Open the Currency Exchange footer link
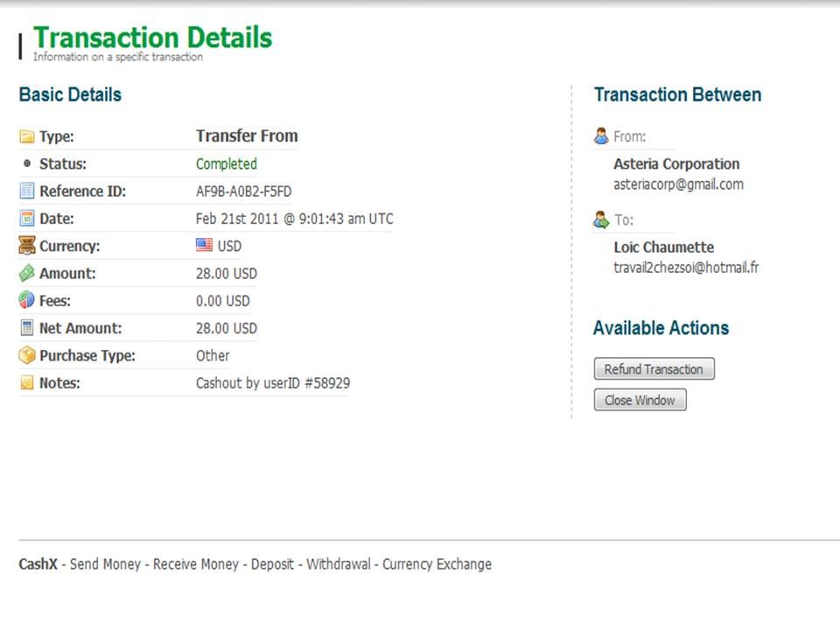The width and height of the screenshot is (840, 630). 437,564
